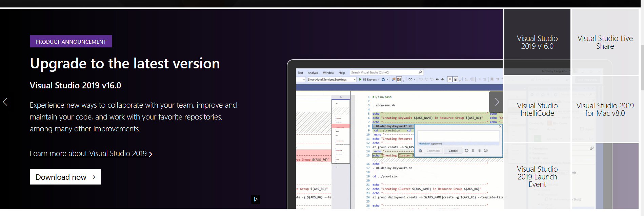Click IIS Express run button in the picture
Image resolution: width=644 pixels, height=216 pixels.
click(x=368, y=80)
